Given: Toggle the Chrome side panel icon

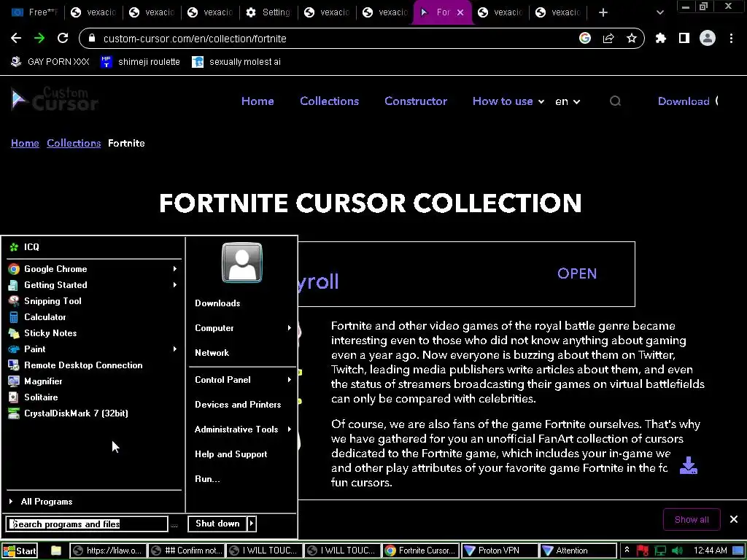Looking at the screenshot, I should coord(684,39).
